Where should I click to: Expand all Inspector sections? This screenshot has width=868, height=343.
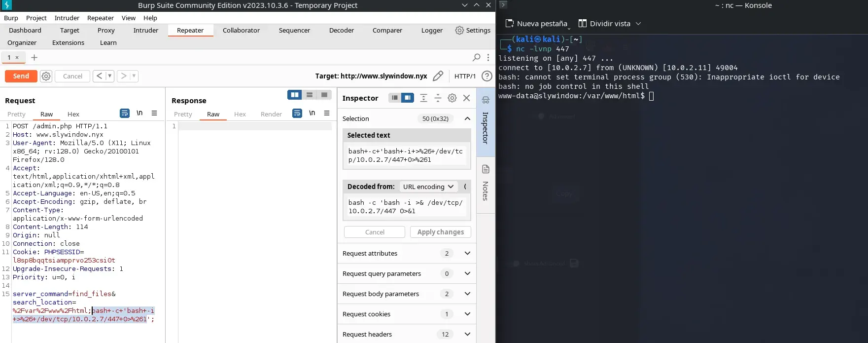click(423, 98)
